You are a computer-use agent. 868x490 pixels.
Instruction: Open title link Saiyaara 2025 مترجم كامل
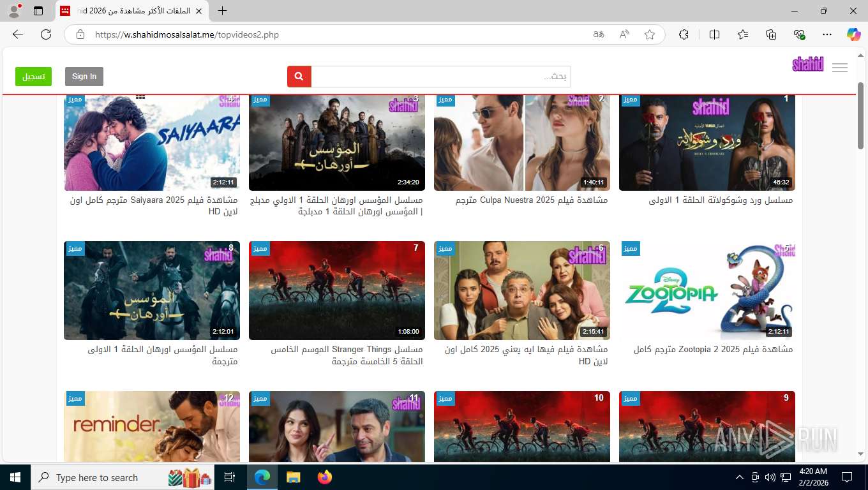pos(154,206)
